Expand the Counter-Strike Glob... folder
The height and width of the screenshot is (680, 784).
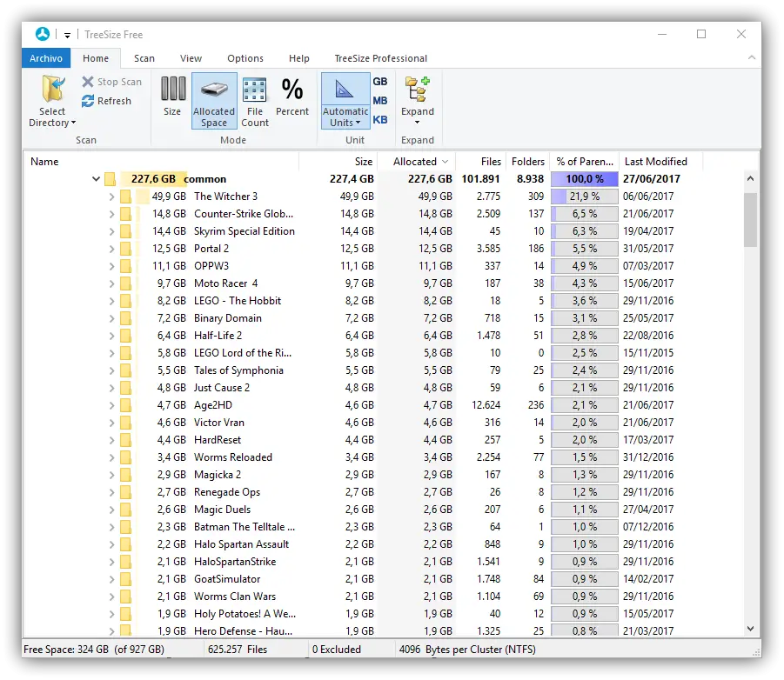111,214
